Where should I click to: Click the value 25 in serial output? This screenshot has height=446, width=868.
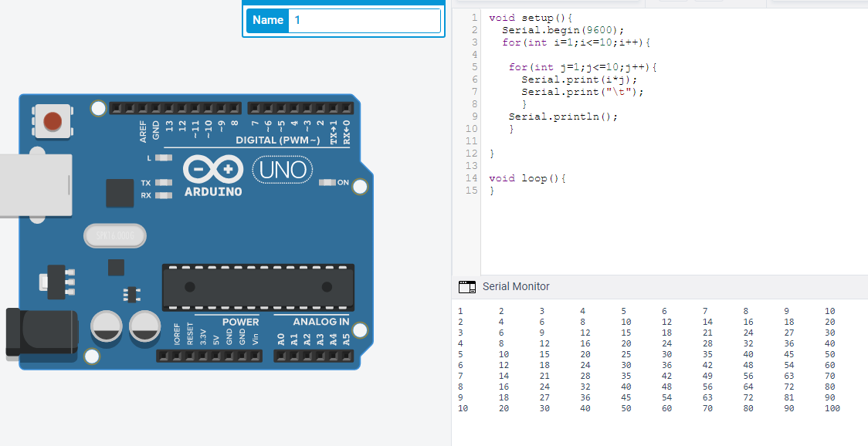[x=626, y=354]
